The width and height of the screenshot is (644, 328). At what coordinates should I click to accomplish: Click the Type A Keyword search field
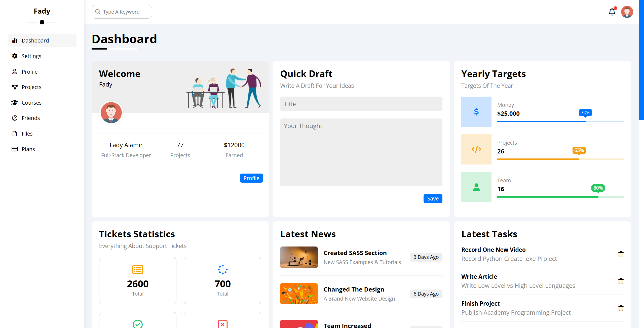[x=122, y=12]
